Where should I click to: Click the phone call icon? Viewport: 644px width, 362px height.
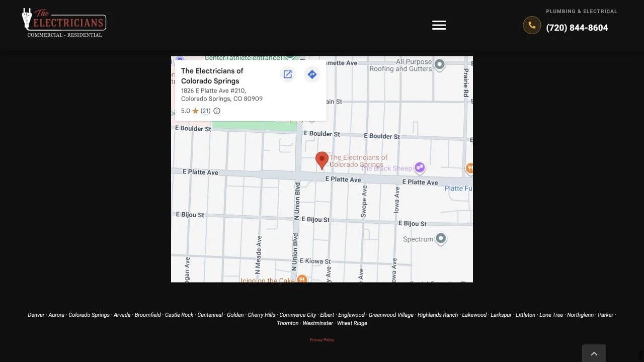pos(532,25)
